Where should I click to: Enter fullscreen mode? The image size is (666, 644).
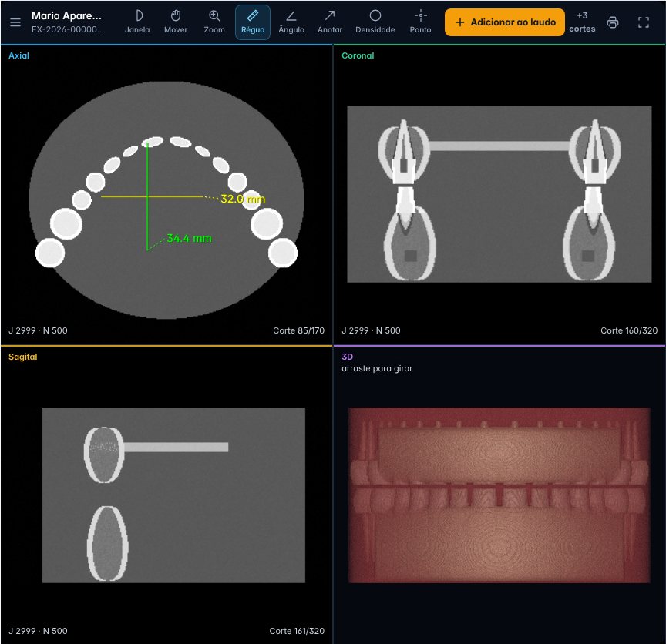point(644,22)
